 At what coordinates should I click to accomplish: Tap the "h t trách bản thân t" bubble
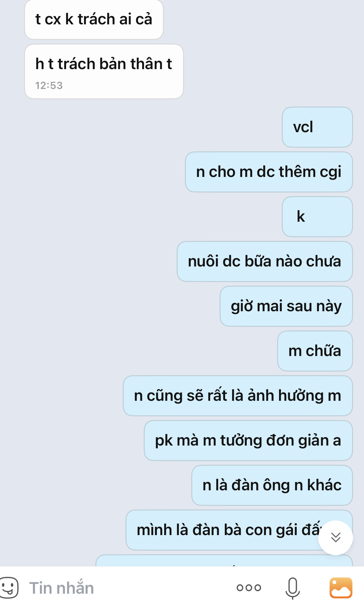104,72
